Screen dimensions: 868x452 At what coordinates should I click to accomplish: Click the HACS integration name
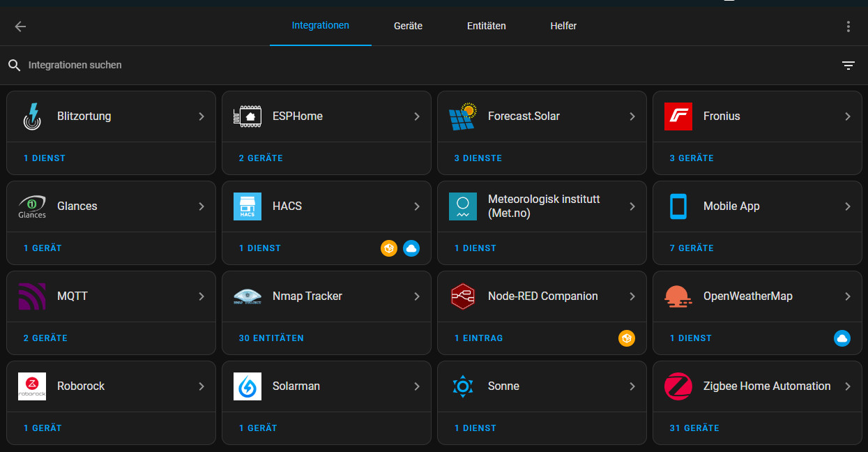(x=287, y=206)
